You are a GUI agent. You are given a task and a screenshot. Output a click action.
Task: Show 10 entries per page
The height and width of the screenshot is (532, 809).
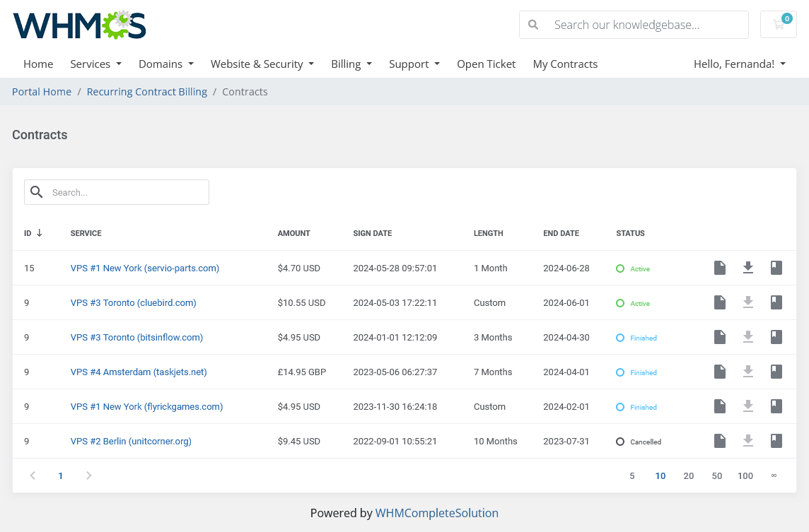click(660, 475)
